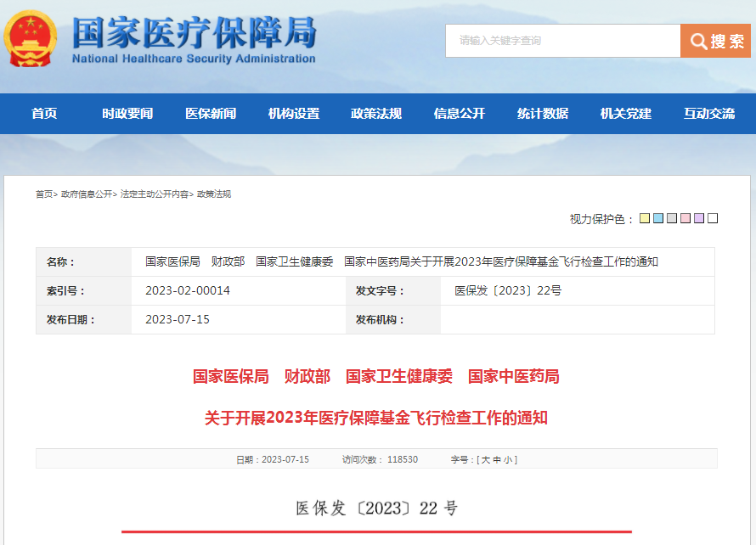Click the publish date 2023-07-15 in table
Image resolution: width=756 pixels, height=545 pixels.
click(178, 319)
